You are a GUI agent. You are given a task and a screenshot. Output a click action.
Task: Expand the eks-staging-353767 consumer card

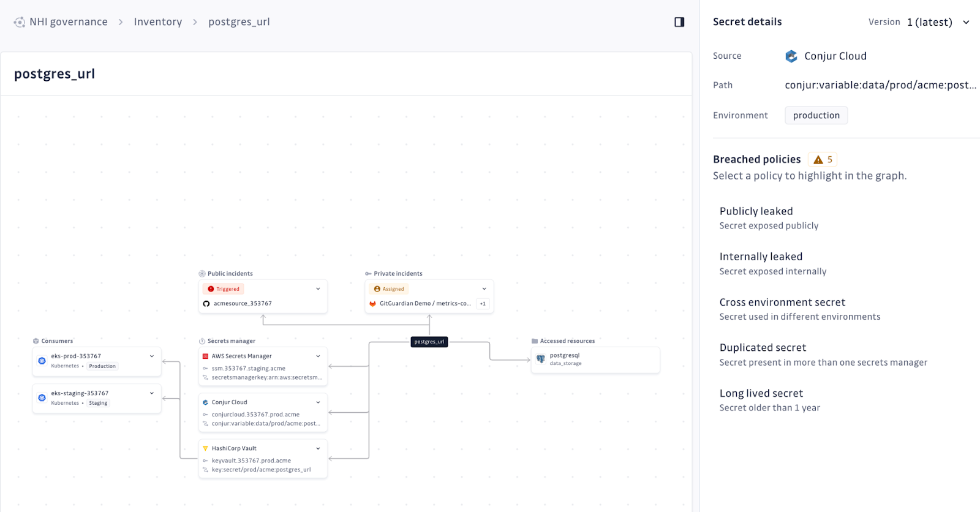click(152, 393)
